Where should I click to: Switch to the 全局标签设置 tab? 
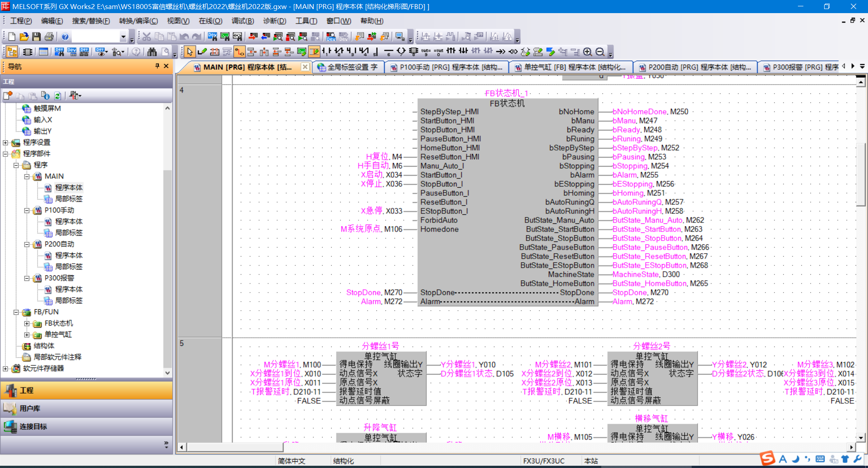(x=348, y=67)
